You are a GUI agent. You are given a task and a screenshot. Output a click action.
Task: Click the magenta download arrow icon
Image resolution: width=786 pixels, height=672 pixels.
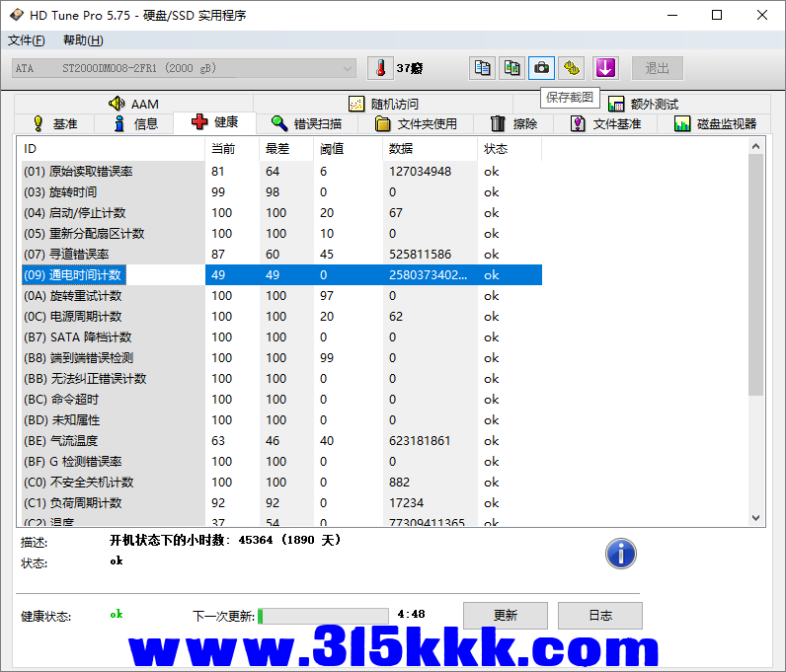coord(605,68)
